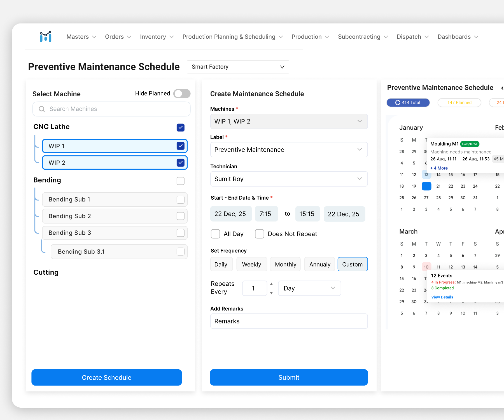Open the Dispatch menu
This screenshot has width=504, height=420.
[x=413, y=37]
